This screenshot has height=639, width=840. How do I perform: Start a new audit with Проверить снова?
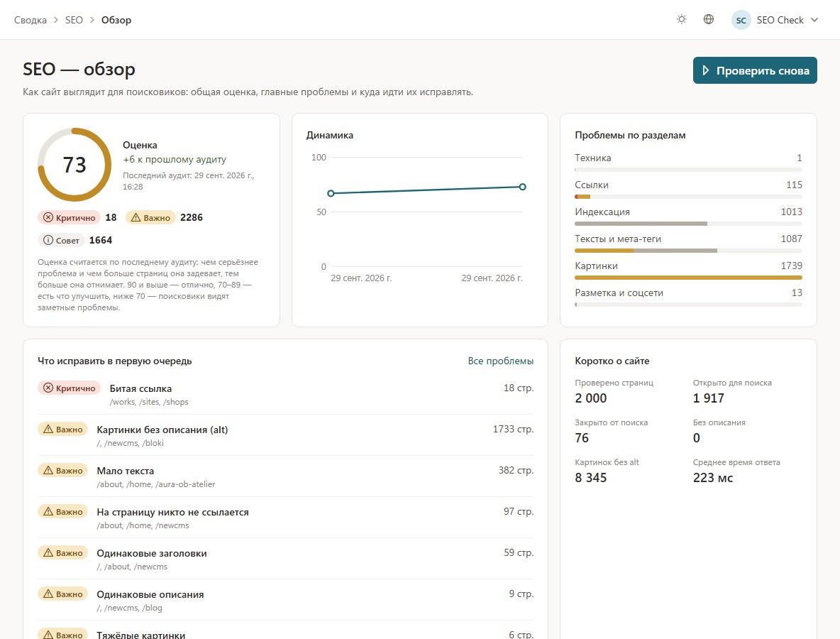755,70
